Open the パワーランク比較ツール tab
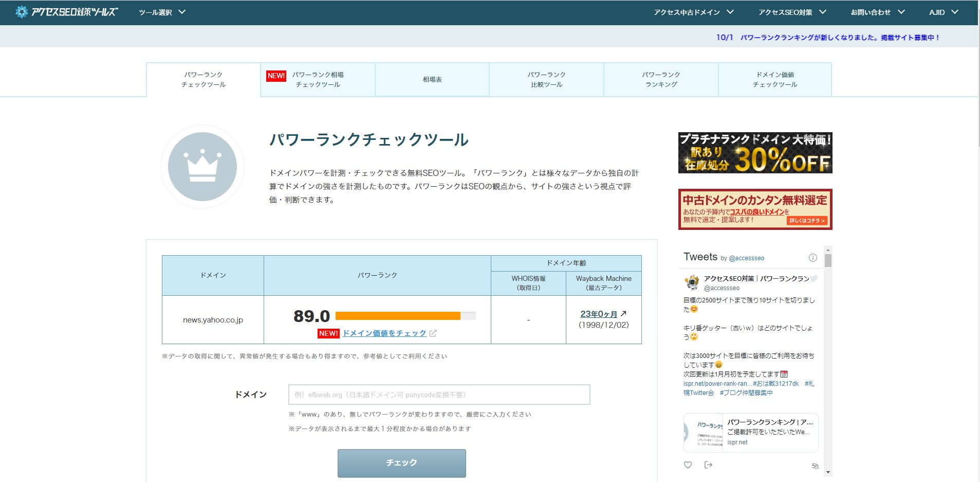Screen dimensions: 980x482 (x=546, y=80)
